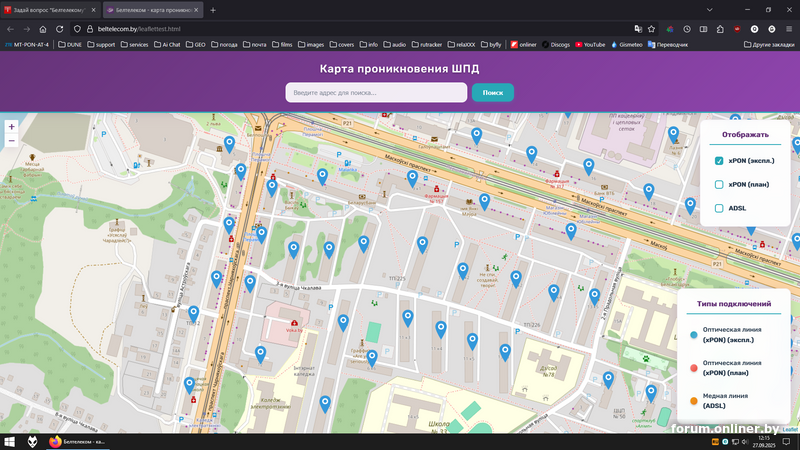The image size is (800, 450).
Task: Reload the current browser page
Action: (x=60, y=29)
